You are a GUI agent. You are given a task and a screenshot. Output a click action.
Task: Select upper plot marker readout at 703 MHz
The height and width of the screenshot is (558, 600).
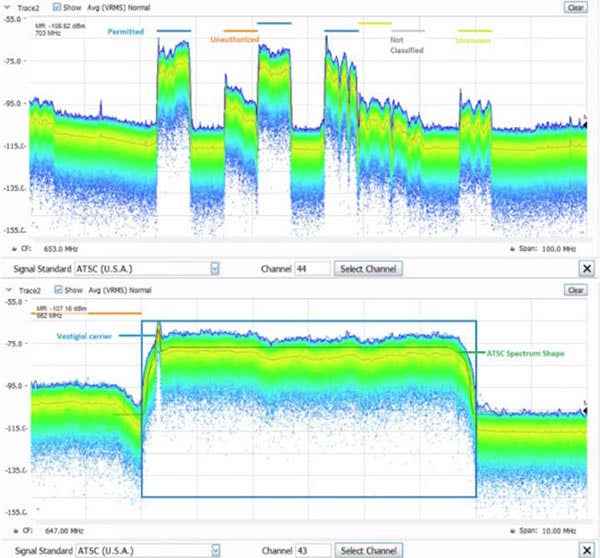(60, 29)
